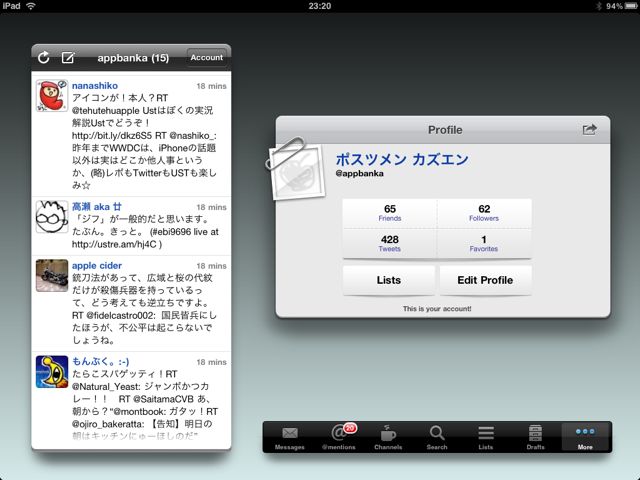Open the Account button
This screenshot has width=640, height=480.
click(x=207, y=58)
